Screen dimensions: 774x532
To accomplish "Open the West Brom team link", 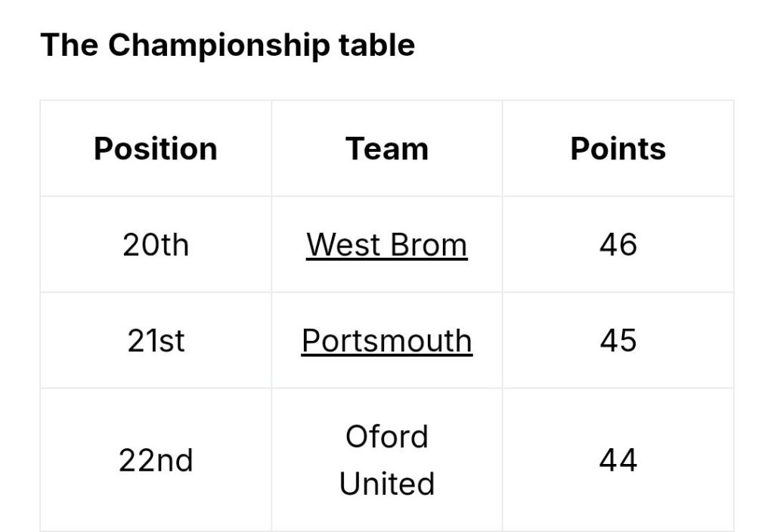I will pos(386,245).
